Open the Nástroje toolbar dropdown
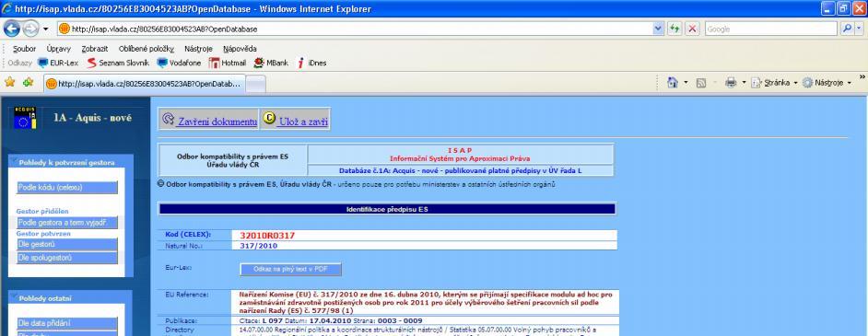Screen dimensions: 868x336 (x=827, y=82)
